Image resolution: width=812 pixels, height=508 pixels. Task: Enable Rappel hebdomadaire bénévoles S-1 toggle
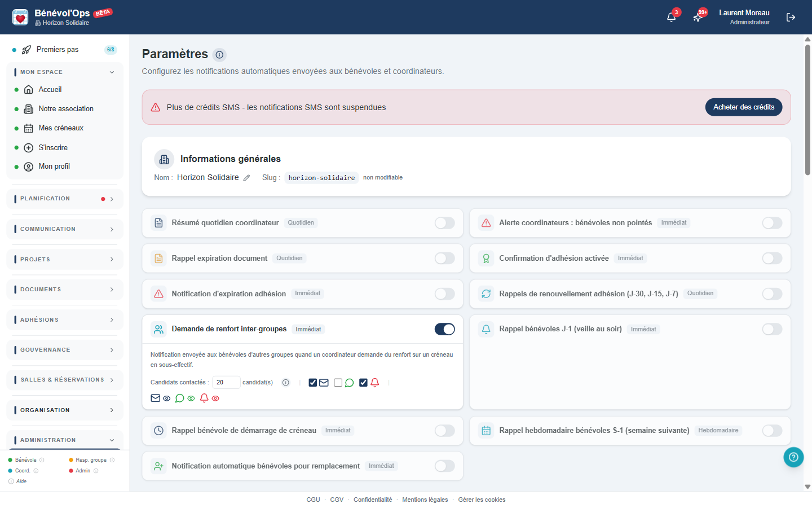point(772,431)
